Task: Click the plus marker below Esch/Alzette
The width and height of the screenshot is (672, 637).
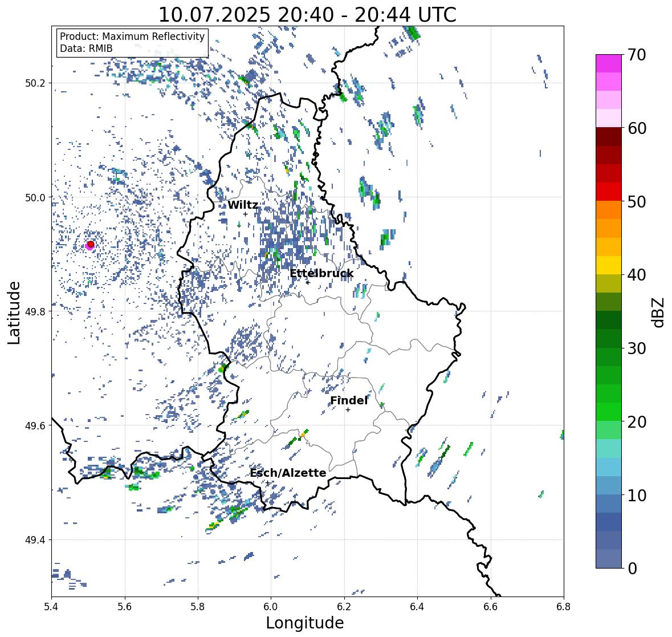Action: 267,483
